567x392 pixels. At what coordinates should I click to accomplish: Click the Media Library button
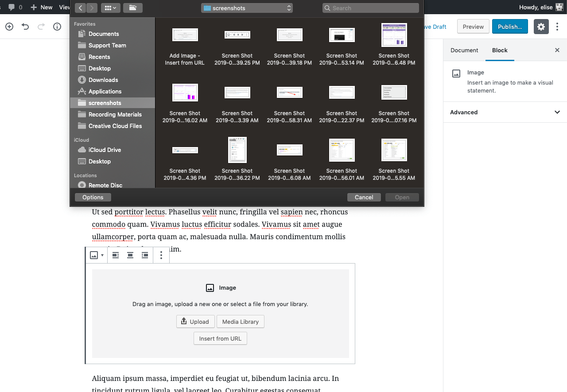tap(240, 322)
